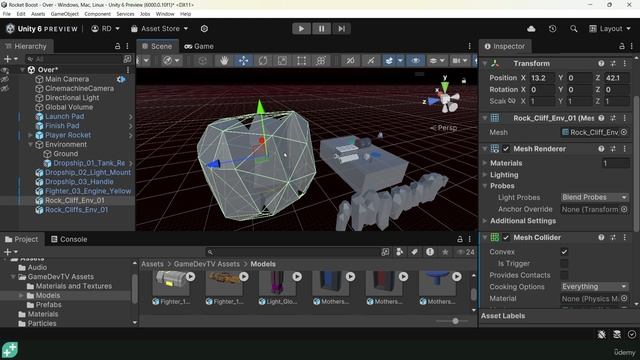The image size is (640, 360).
Task: Open the Layout dropdown
Action: (x=610, y=29)
